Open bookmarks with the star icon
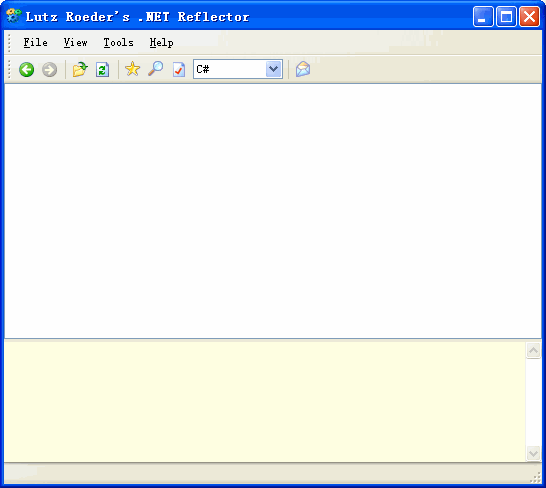This screenshot has width=546, height=488. tap(133, 69)
